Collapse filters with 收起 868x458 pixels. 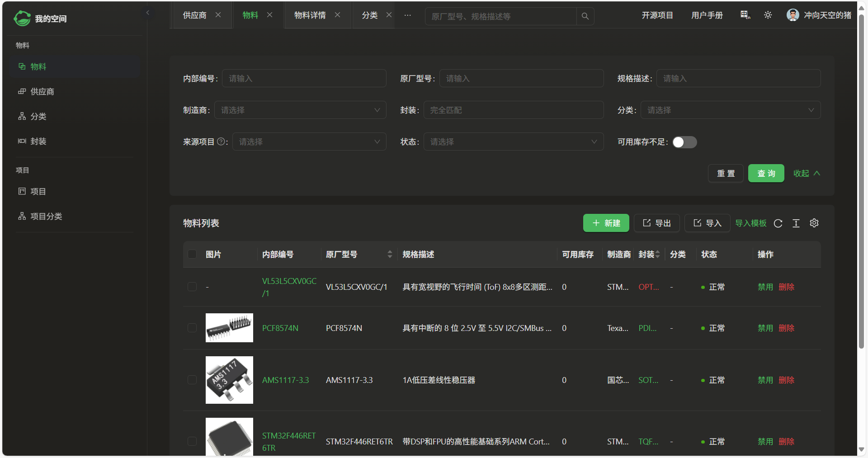click(807, 173)
